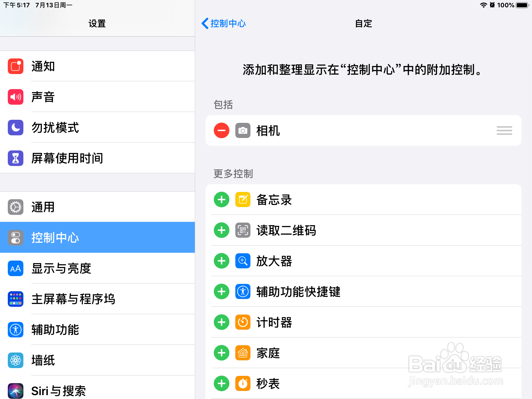The height and width of the screenshot is (399, 532).
Task: Add 备忘录 to Control Center
Action: (x=221, y=199)
